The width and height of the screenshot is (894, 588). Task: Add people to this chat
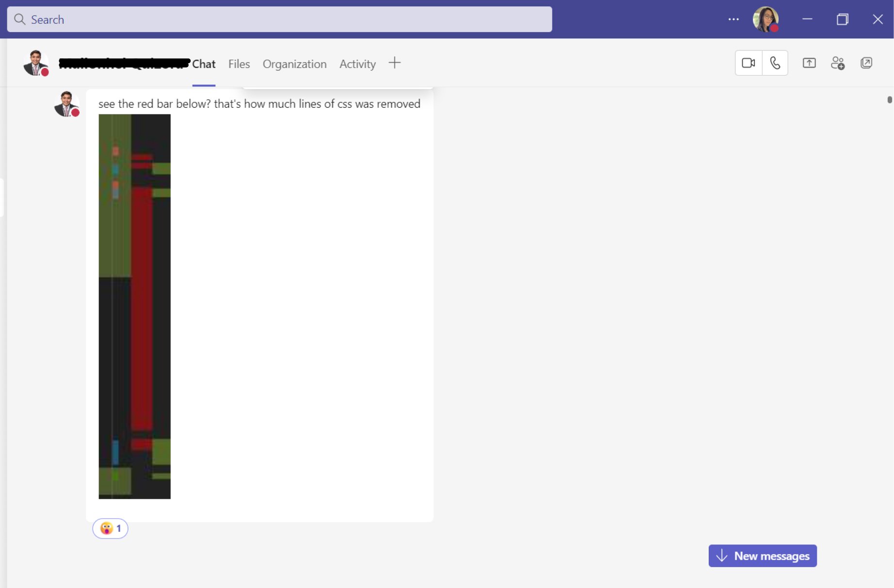click(838, 63)
